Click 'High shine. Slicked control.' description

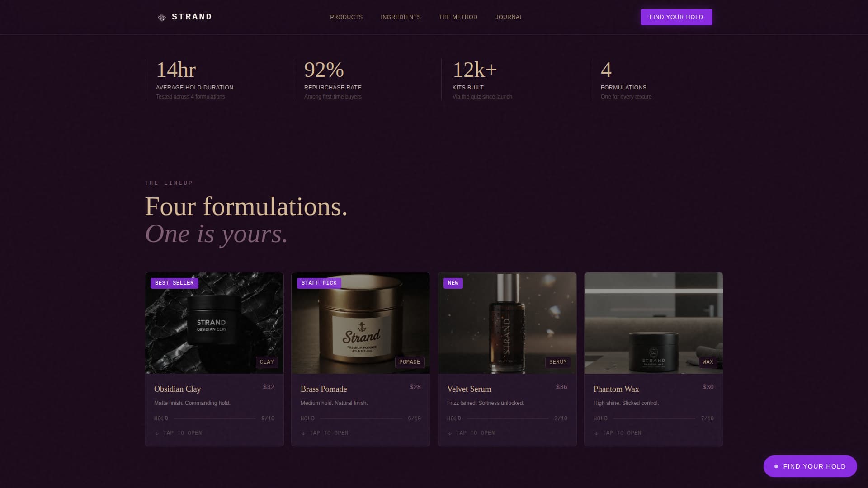(626, 403)
